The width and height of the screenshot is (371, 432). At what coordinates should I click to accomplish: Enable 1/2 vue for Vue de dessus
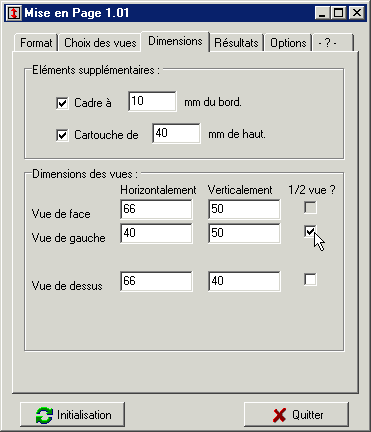(x=310, y=279)
